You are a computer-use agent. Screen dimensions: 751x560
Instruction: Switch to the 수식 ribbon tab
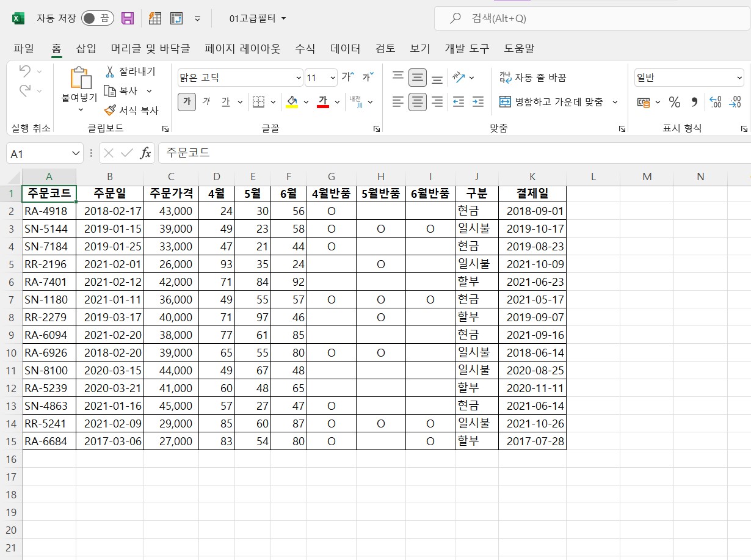coord(305,49)
